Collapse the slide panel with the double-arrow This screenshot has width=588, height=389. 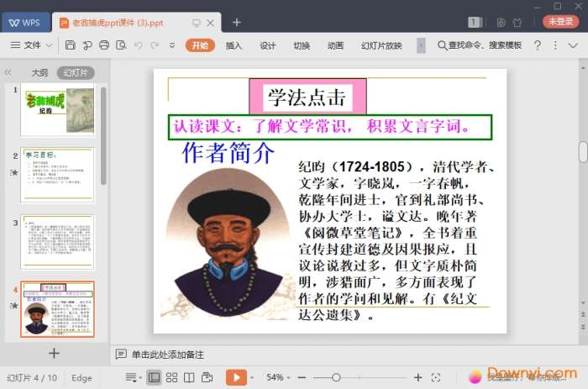8,72
